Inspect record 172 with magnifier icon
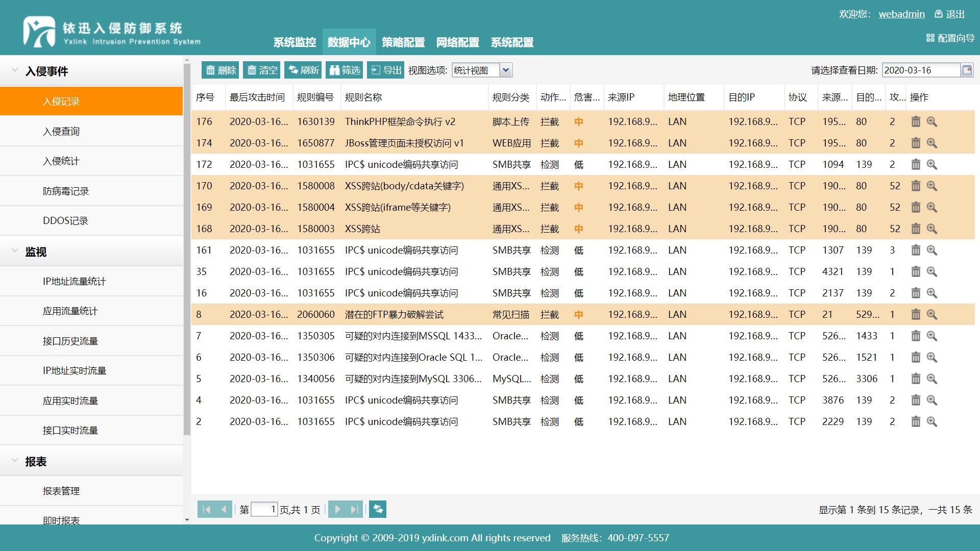The height and width of the screenshot is (551, 980). pyautogui.click(x=932, y=164)
